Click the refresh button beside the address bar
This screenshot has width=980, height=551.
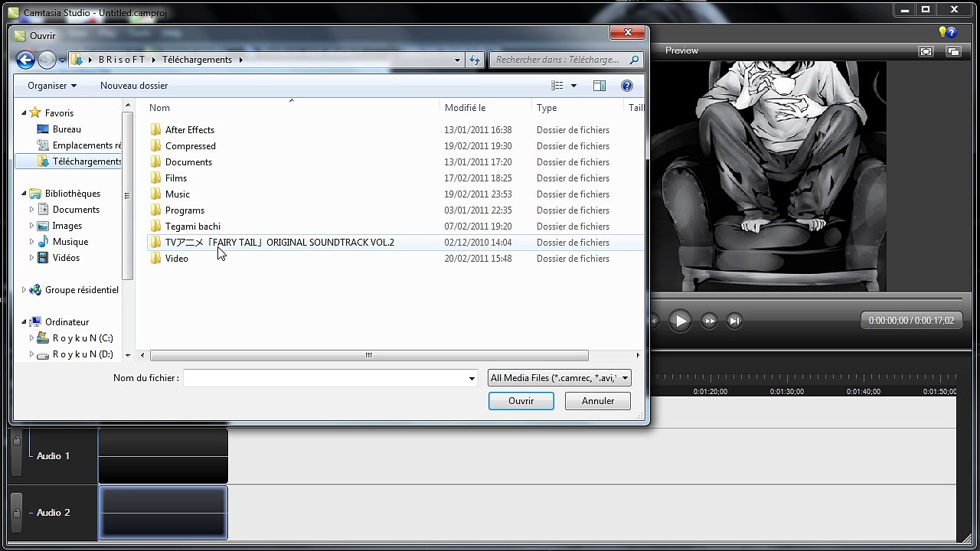(475, 60)
